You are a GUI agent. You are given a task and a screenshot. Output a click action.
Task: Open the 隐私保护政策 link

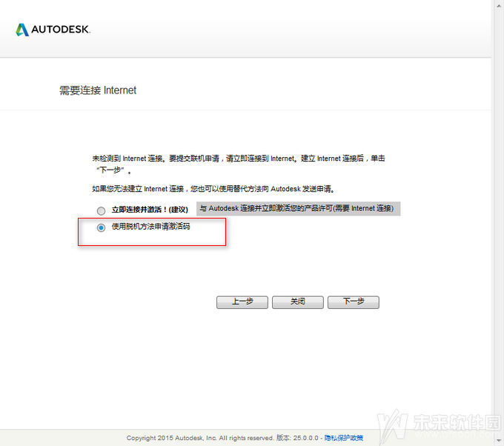click(344, 438)
